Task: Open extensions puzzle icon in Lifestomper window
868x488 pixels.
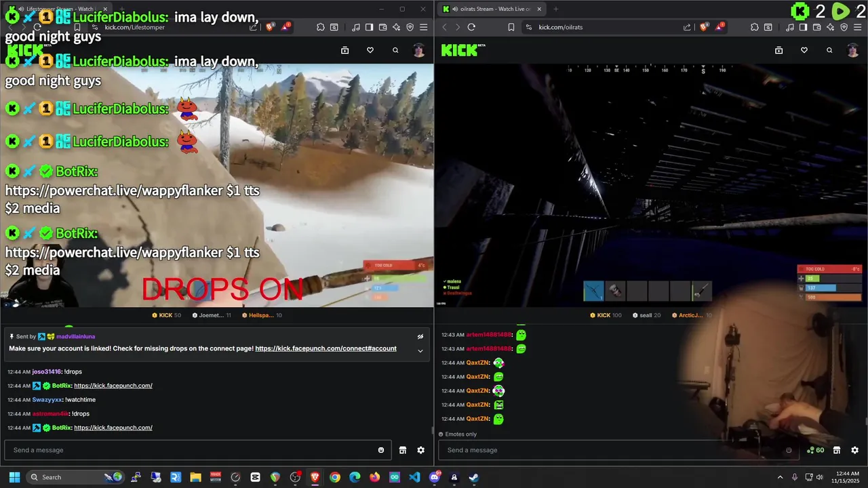Action: 321,27
